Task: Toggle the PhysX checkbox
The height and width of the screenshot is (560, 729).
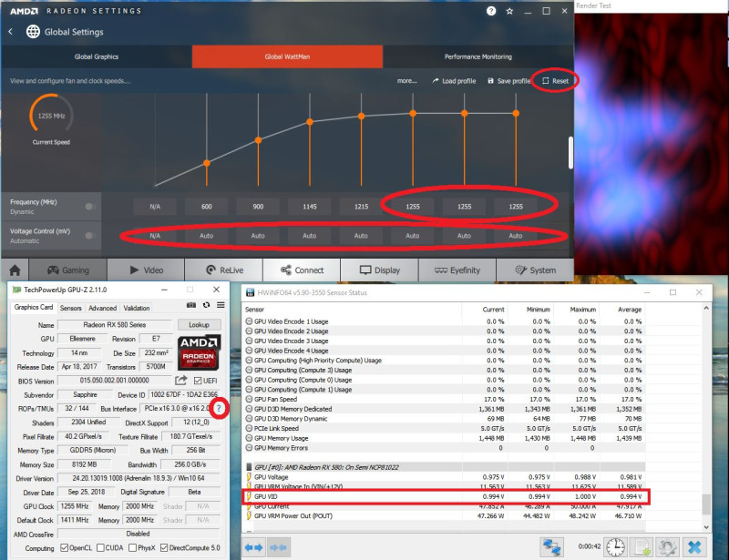Action: [132, 548]
